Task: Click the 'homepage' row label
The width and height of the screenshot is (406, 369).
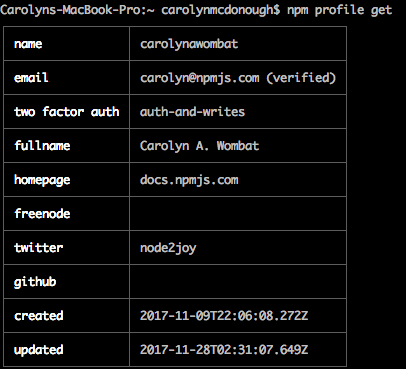Action: [42, 180]
